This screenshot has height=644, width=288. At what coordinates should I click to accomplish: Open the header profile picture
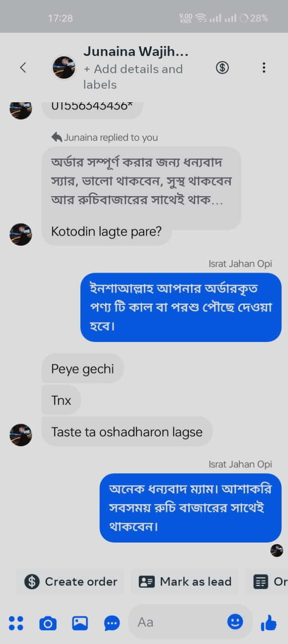click(64, 67)
